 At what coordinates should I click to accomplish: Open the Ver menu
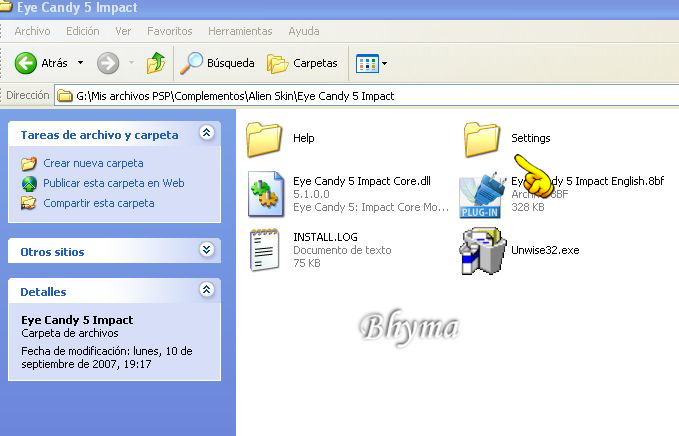tap(123, 31)
